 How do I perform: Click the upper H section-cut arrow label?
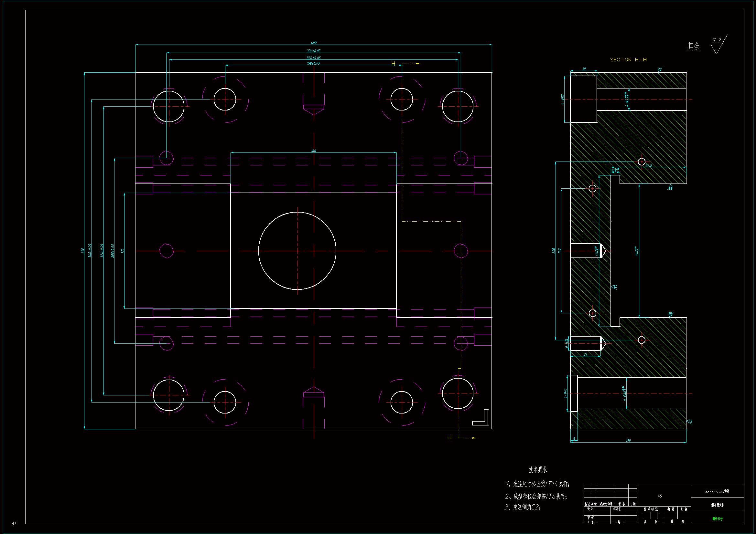[393, 64]
